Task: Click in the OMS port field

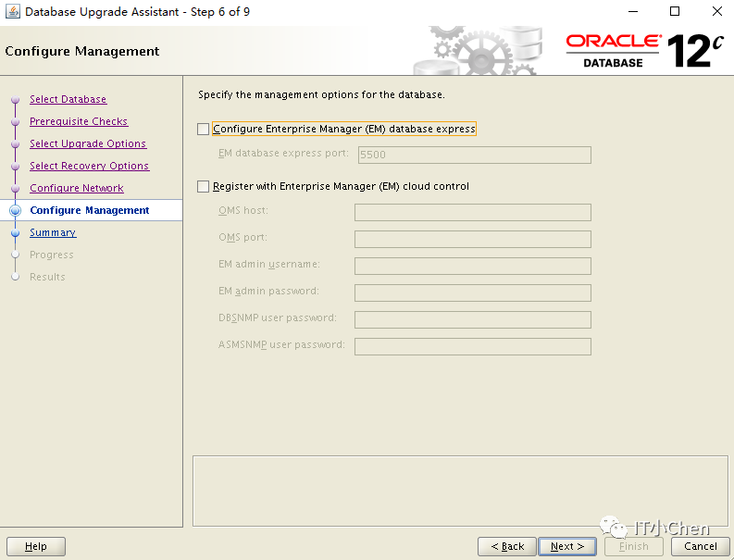Action: pos(473,239)
